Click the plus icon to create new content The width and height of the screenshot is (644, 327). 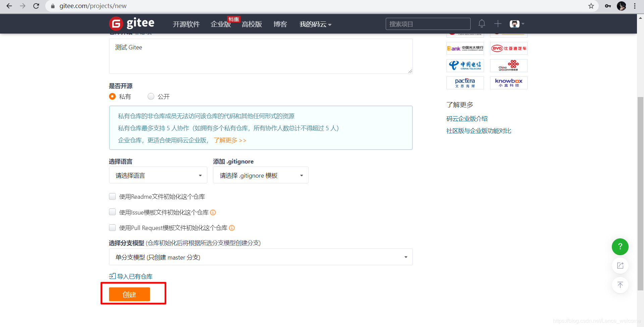tap(498, 24)
